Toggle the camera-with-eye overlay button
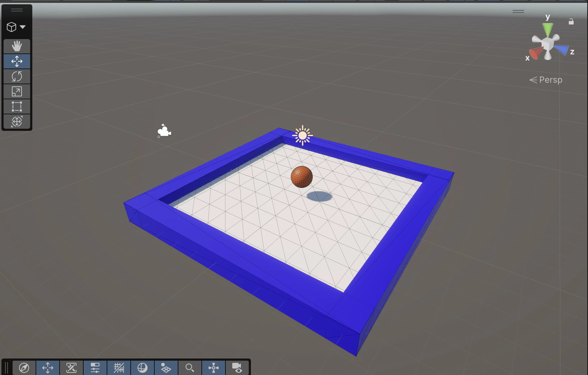 [x=237, y=368]
